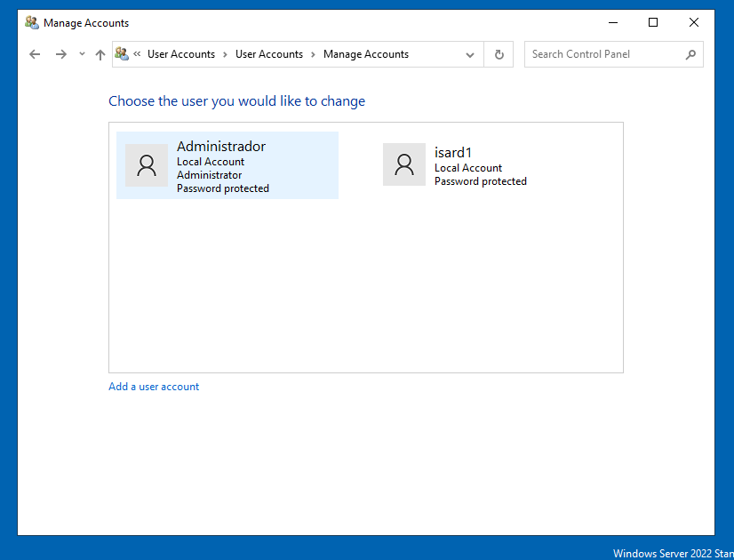Open the recent locations dropdown arrow
734x560 pixels.
point(82,54)
